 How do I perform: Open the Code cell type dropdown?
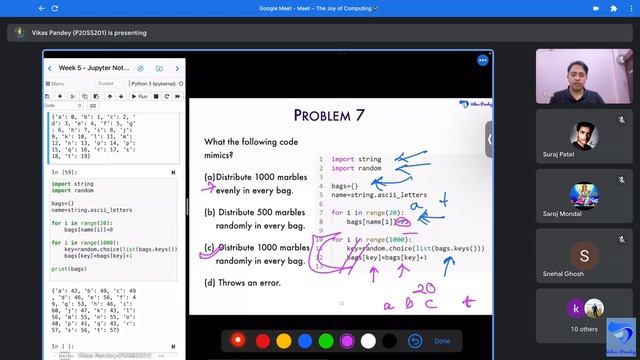coord(63,106)
